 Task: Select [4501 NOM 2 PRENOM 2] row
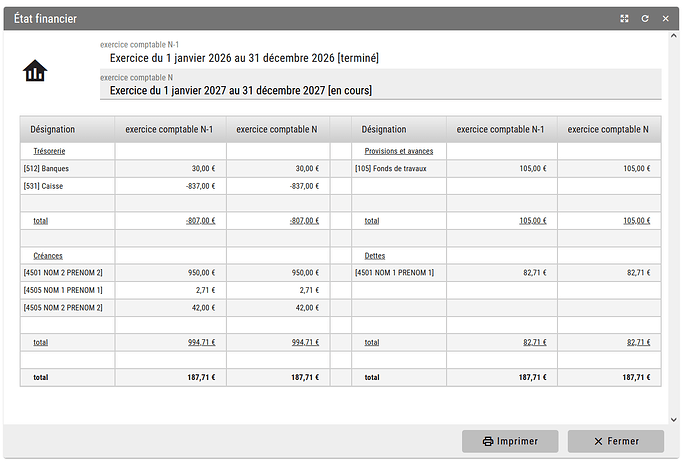pos(63,273)
